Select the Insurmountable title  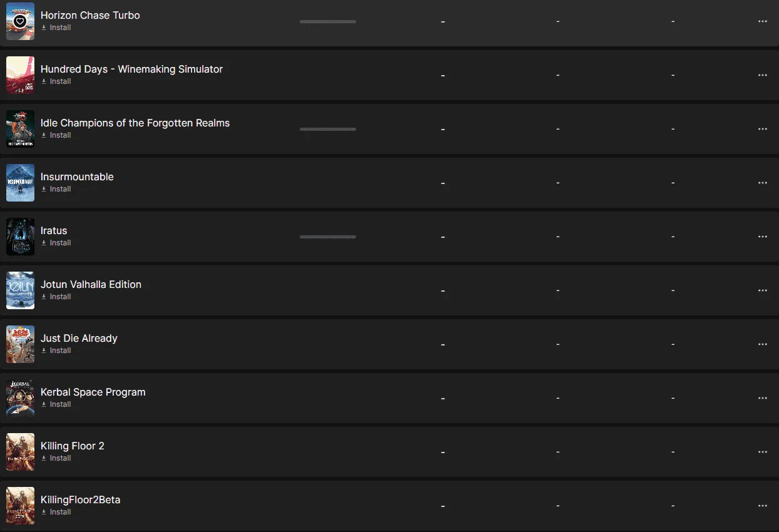[77, 176]
